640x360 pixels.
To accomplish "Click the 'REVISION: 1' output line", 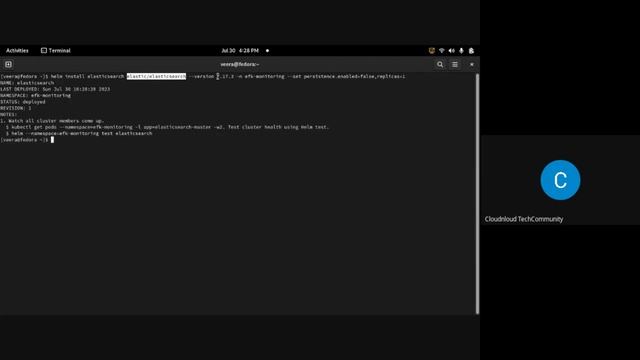I will coord(16,108).
